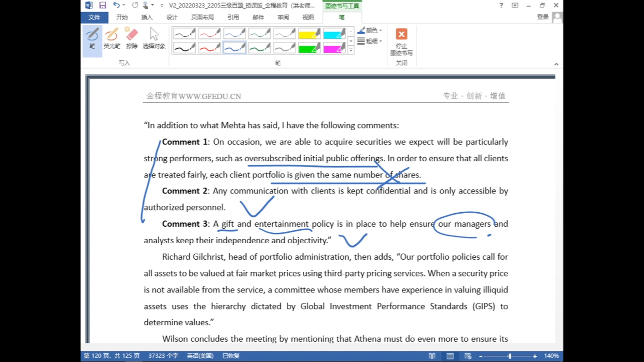
Task: Click 登录 sign-in link
Action: tap(542, 17)
